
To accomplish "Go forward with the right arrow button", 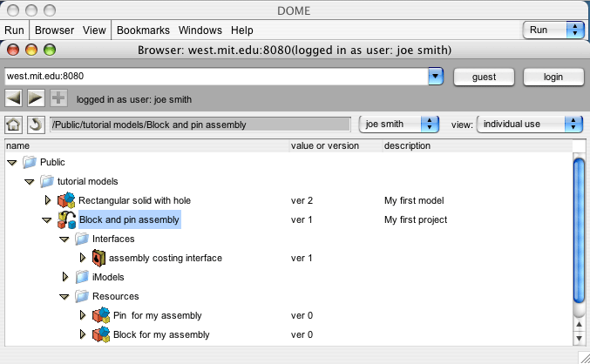I will click(36, 98).
